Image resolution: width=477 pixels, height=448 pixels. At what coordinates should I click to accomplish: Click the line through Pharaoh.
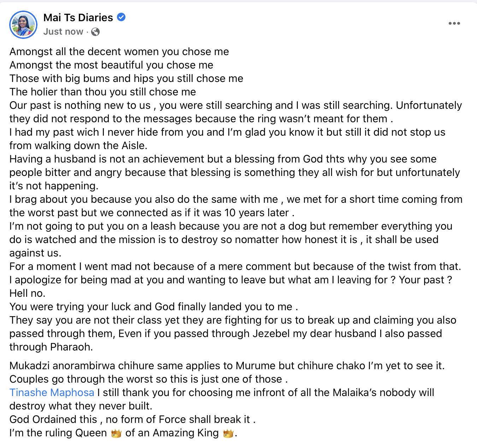click(51, 347)
